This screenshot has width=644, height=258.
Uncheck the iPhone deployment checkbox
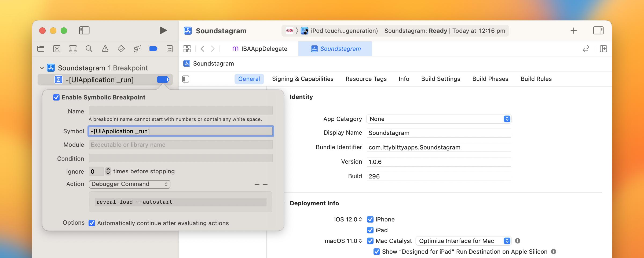370,219
